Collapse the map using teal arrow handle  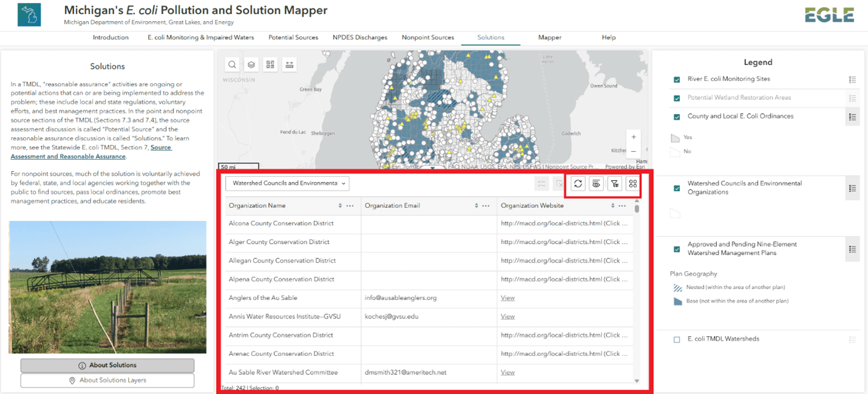coord(433,168)
